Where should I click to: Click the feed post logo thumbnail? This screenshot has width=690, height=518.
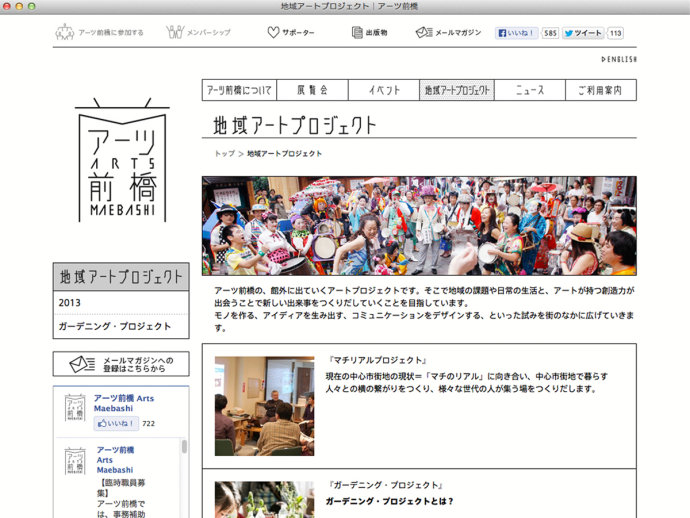(75, 461)
